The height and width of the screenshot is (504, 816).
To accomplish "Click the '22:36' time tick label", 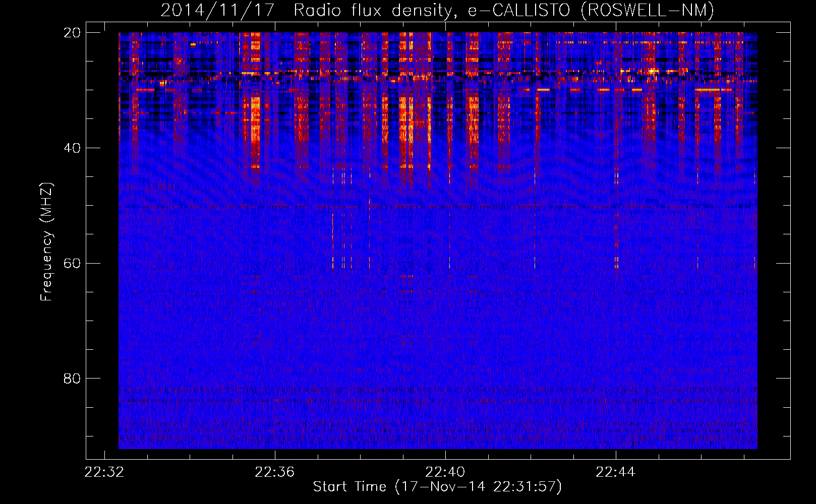I will (275, 472).
